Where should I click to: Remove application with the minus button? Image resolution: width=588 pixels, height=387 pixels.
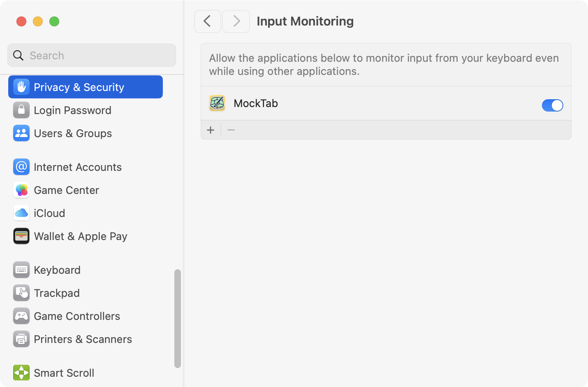pyautogui.click(x=231, y=130)
